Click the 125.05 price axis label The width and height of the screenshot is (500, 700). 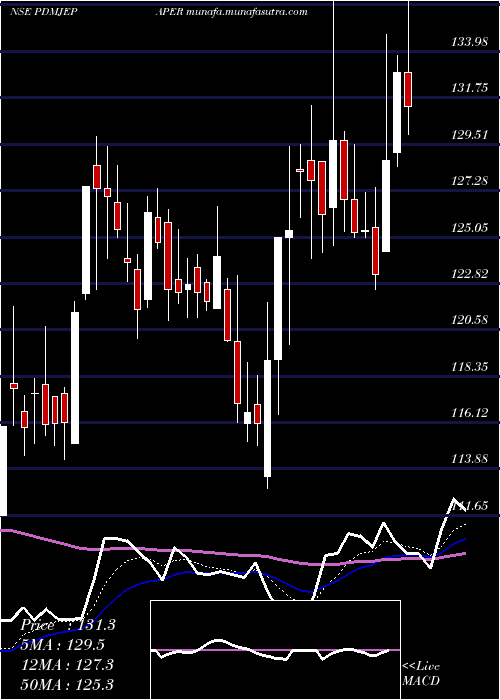(470, 228)
